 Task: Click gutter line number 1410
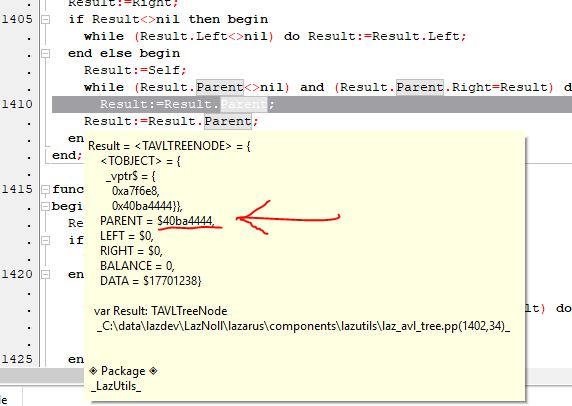[x=17, y=104]
